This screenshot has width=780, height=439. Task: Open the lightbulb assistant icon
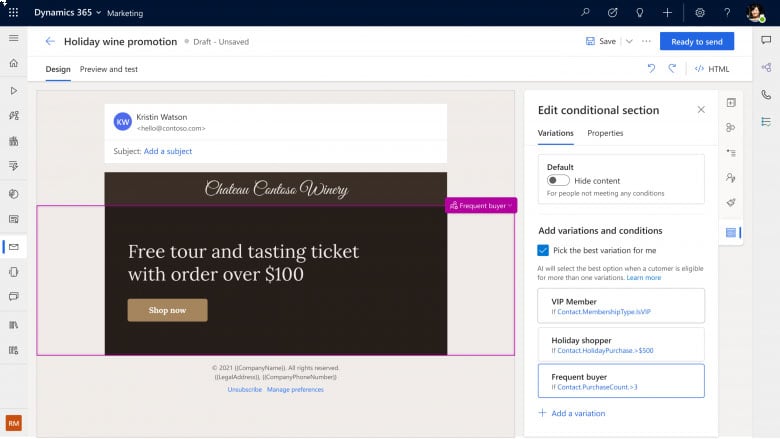coord(640,12)
